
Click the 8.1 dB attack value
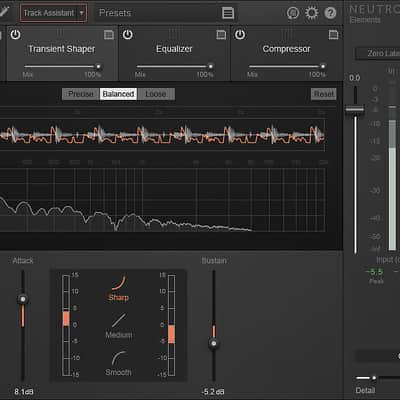(24, 391)
